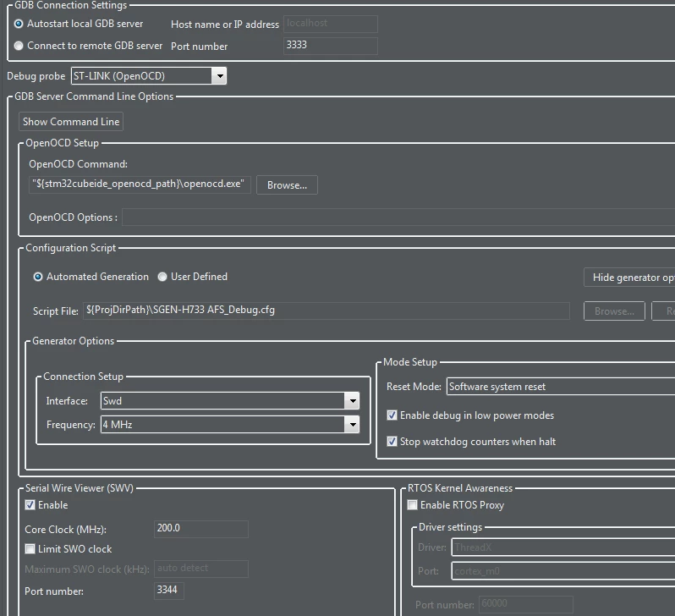Click the RTOS Kernel Awareness group title
Screen dimensions: 675x616
[460, 488]
